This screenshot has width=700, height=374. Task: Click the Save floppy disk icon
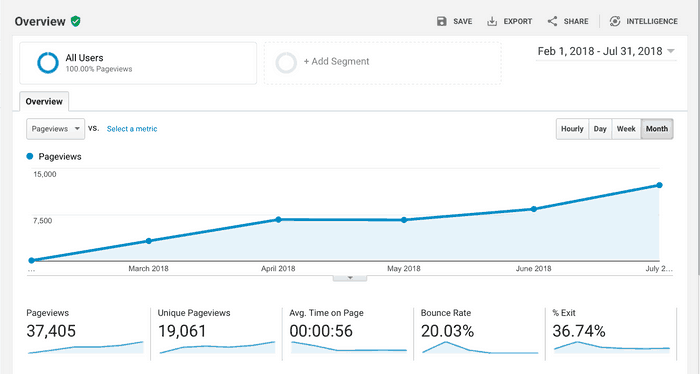[x=441, y=21]
